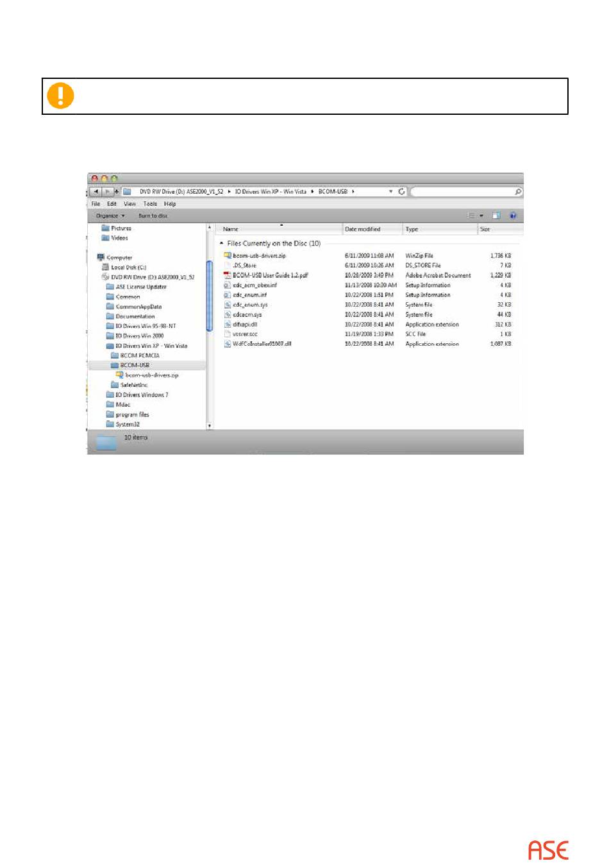Select vssver.scc file
609x868 pixels.
tap(245, 334)
